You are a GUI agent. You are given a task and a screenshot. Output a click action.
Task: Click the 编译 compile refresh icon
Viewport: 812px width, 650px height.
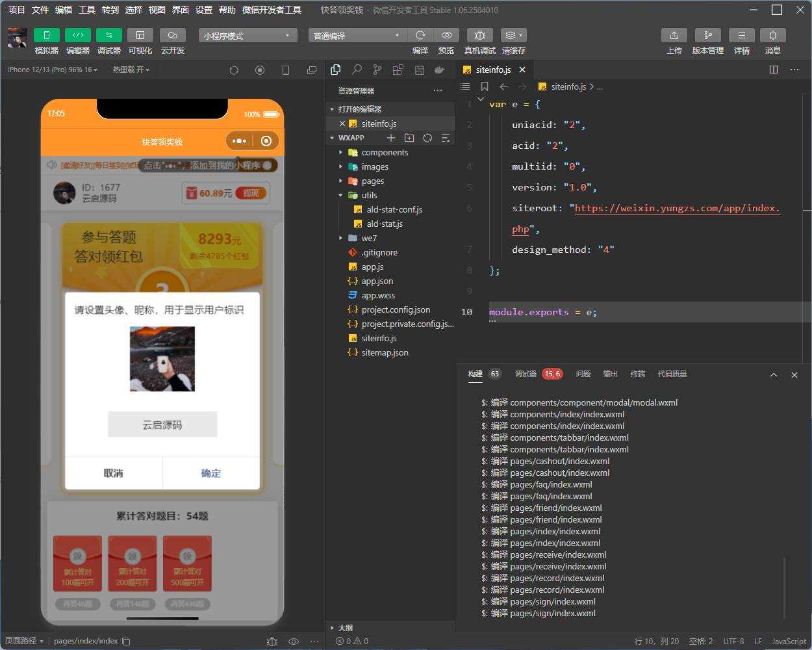[420, 35]
